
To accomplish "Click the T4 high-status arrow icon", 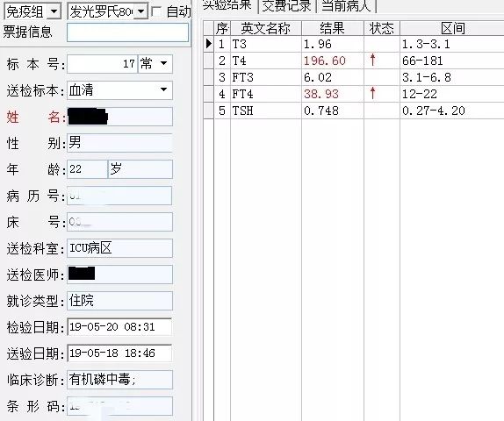I will coord(372,60).
